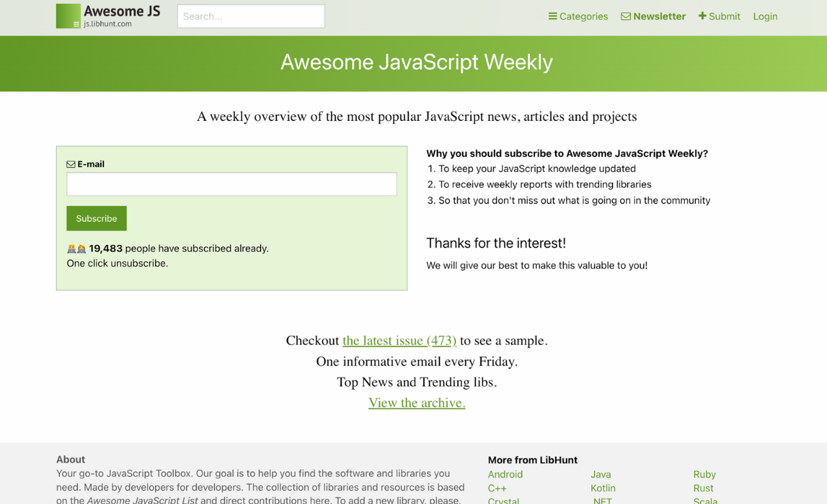The height and width of the screenshot is (504, 827).
Task: Click the Subscribe button
Action: point(96,218)
